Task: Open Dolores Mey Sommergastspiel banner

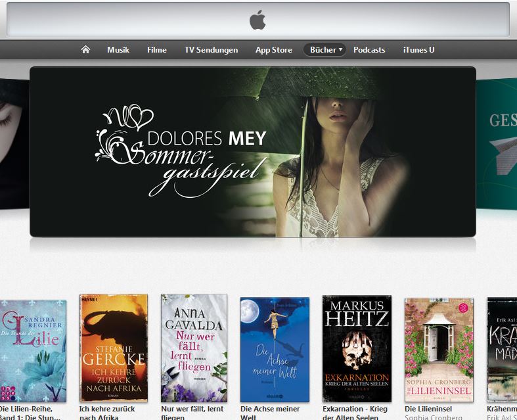Action: point(252,151)
